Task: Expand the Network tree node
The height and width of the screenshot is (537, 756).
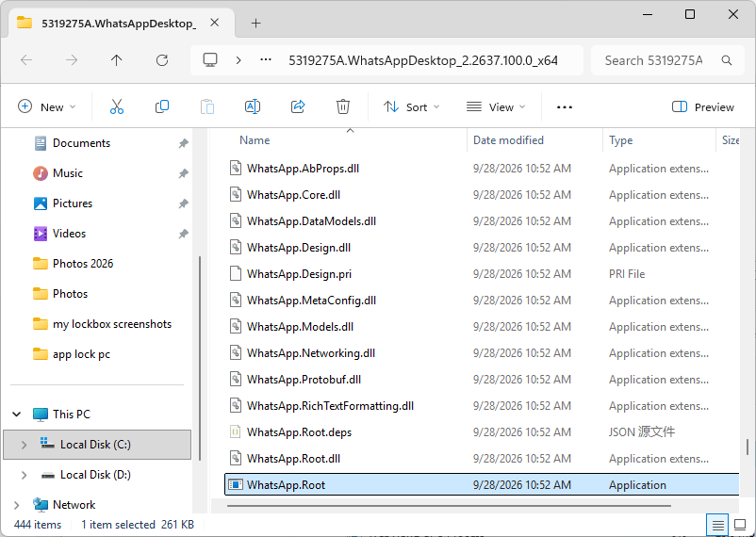Action: [17, 505]
